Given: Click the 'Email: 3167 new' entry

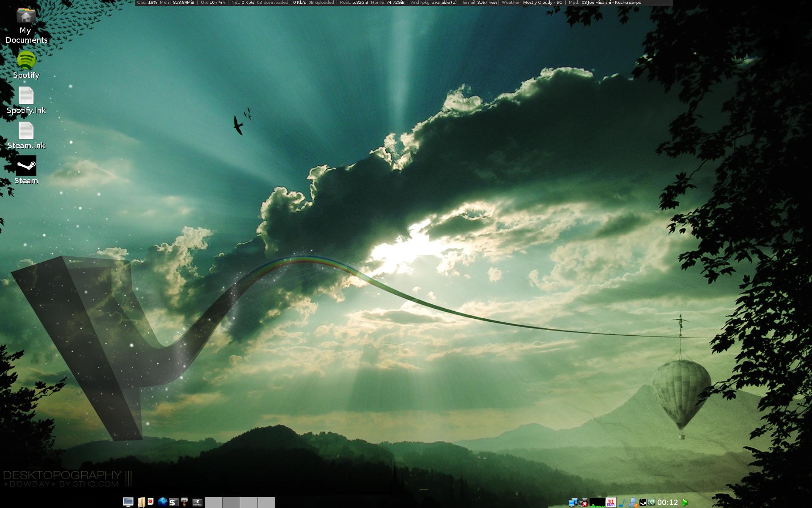Looking at the screenshot, I should [x=480, y=3].
